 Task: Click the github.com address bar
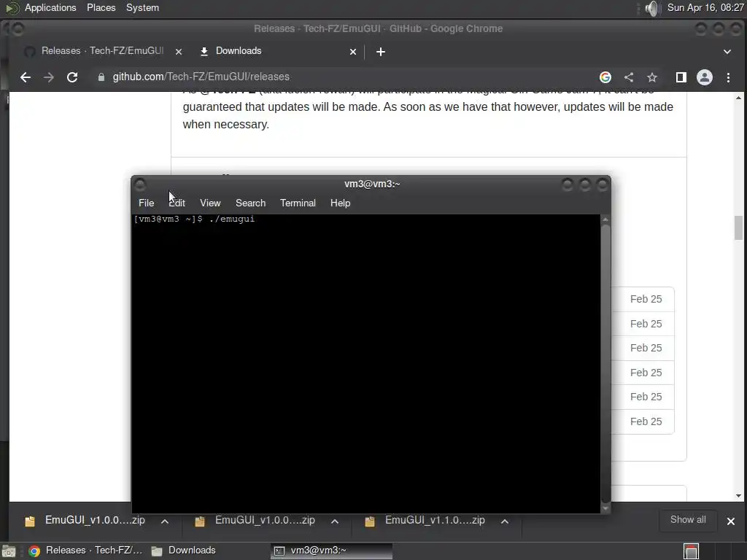343,77
